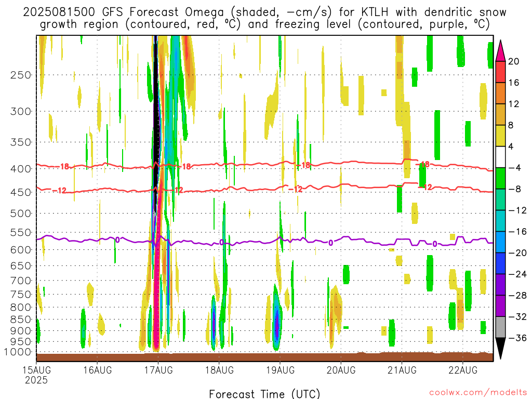Select the 18AUG date label
The height and width of the screenshot is (399, 532).
219,369
